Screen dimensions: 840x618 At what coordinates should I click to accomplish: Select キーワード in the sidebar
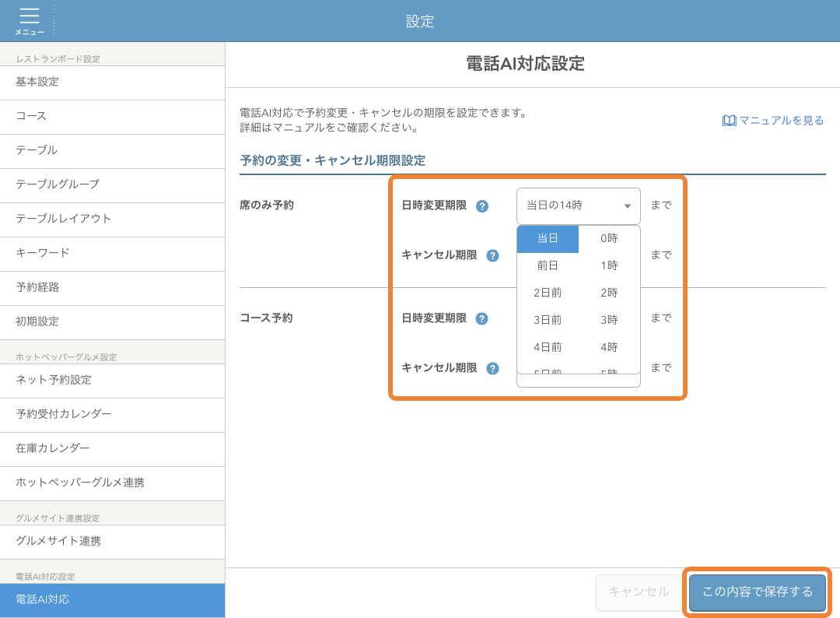point(113,254)
